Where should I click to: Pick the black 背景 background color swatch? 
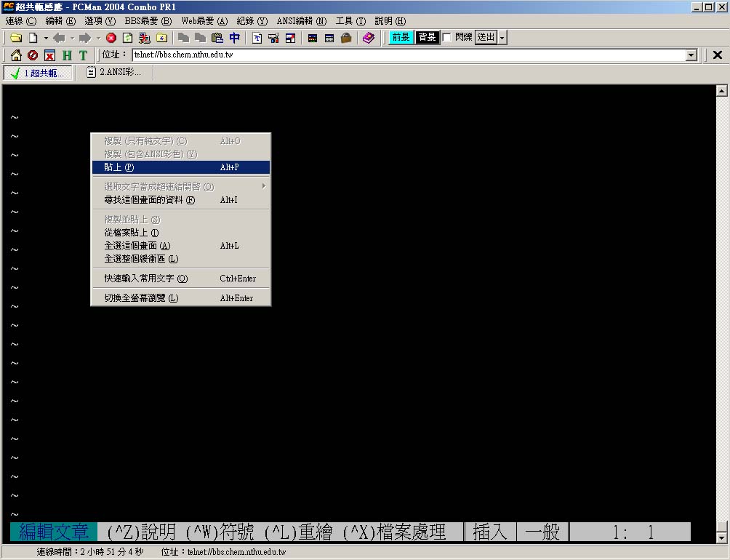point(428,37)
